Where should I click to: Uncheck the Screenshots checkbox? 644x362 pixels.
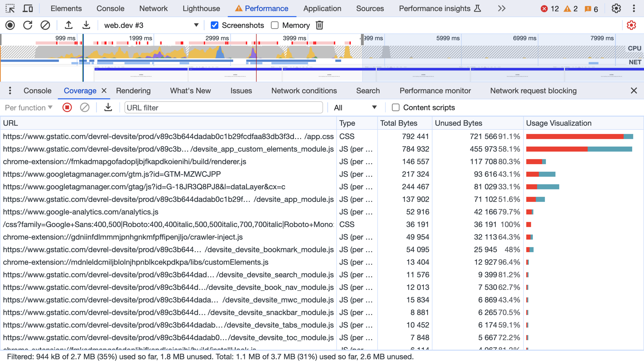click(214, 25)
